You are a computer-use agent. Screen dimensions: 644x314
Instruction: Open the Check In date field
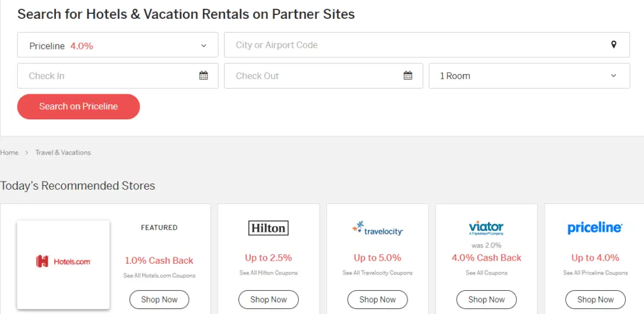(x=118, y=76)
